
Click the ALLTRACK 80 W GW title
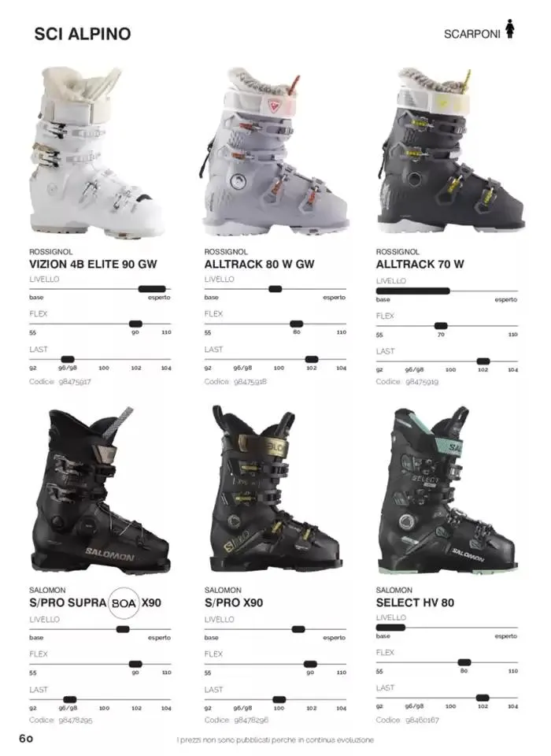point(259,265)
